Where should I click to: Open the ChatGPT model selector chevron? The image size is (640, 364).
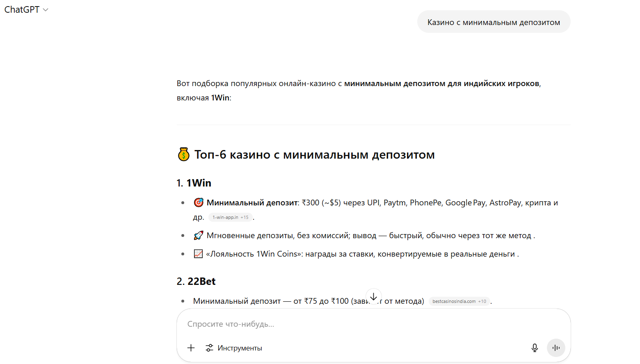[x=45, y=9]
